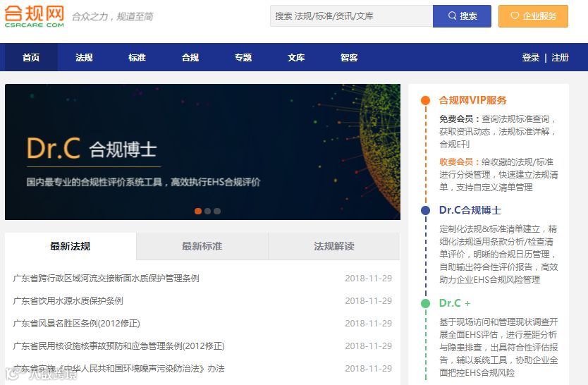Open the 首页 navigation item
Viewport: 588px width, 385px height.
pos(31,57)
